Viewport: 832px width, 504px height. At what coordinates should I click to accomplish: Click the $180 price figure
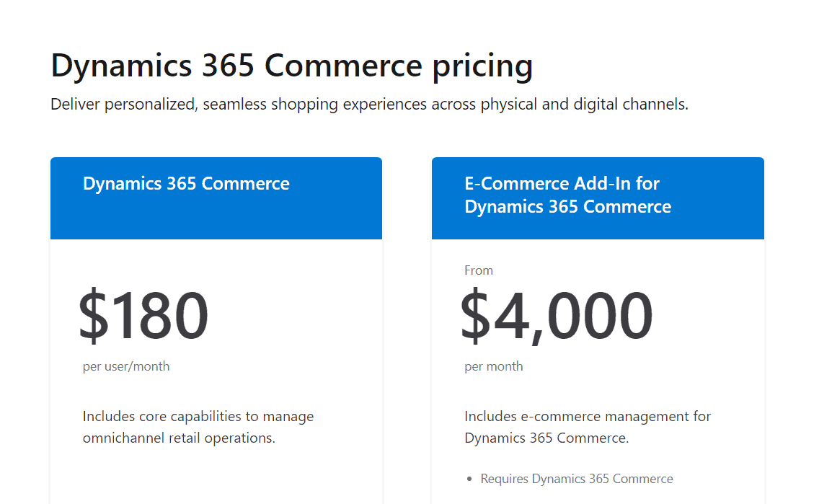[143, 316]
